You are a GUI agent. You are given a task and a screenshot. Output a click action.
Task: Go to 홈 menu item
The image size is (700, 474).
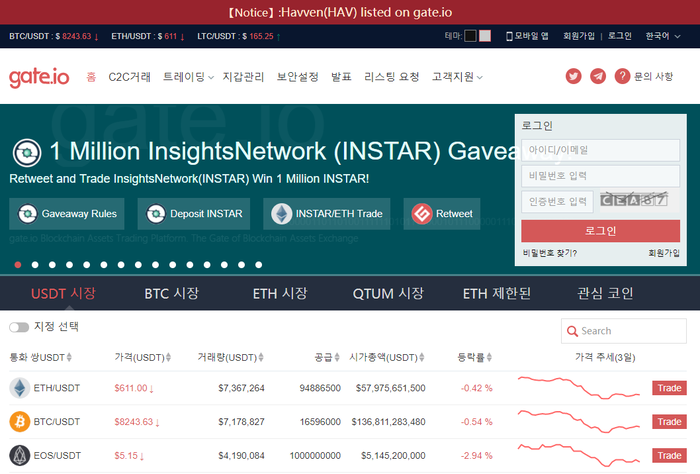pyautogui.click(x=91, y=77)
